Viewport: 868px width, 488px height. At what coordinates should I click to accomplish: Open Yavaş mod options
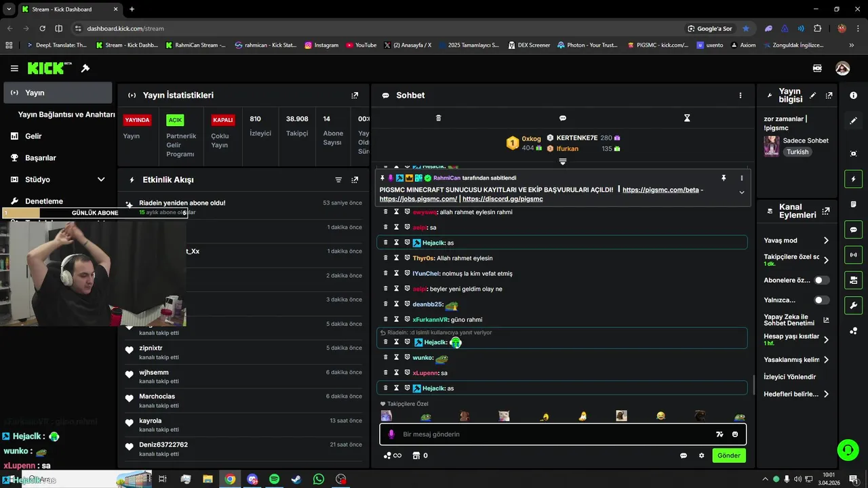(797, 241)
